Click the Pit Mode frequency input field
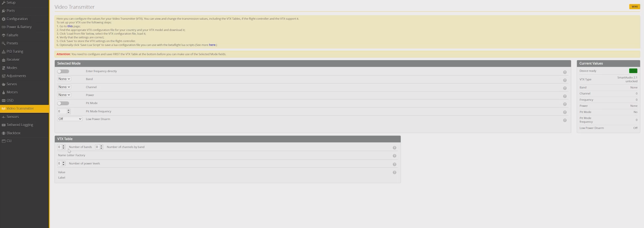This screenshot has height=228, width=644. coord(62,111)
